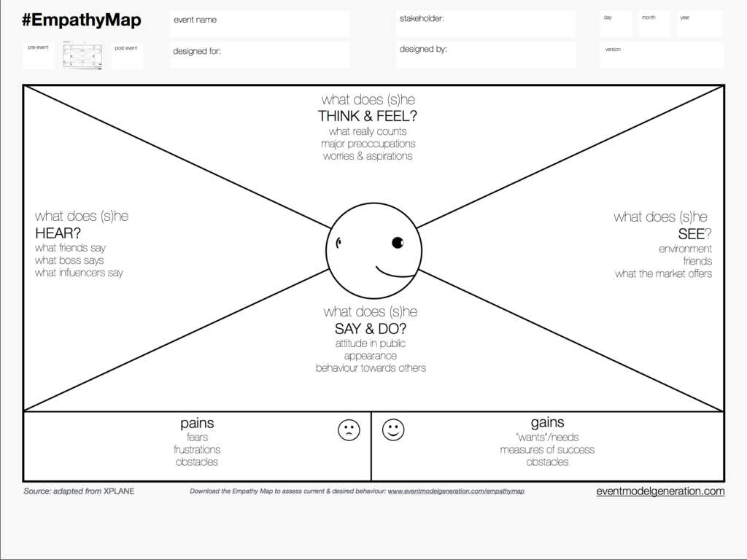Click the designed for input field
The width and height of the screenshot is (747, 560).
tap(260, 55)
